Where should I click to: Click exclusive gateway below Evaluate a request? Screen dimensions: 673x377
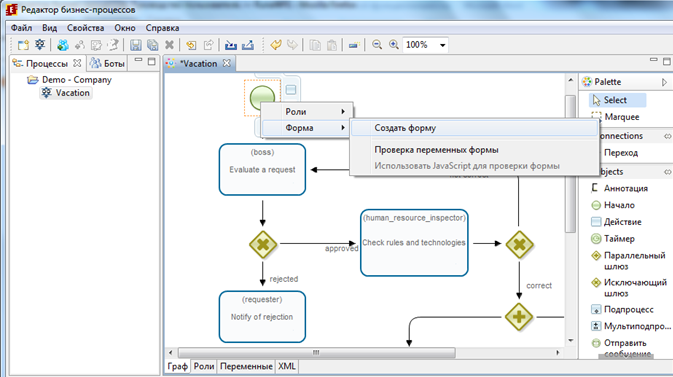pyautogui.click(x=263, y=245)
